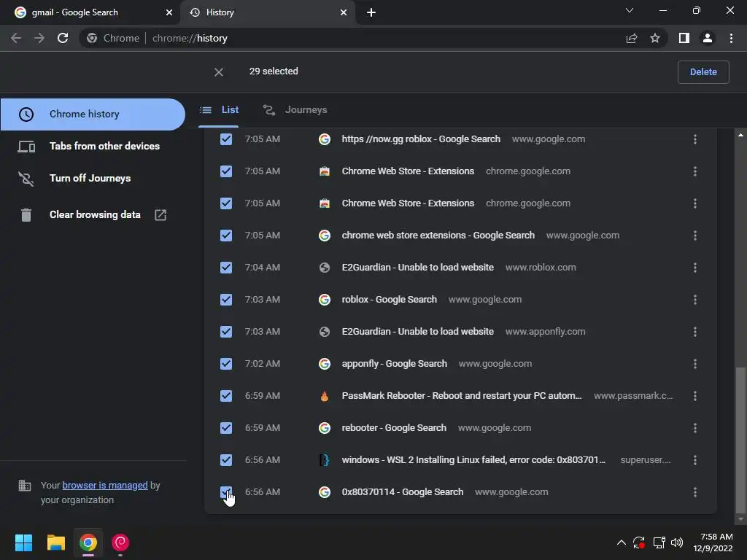Open the Chrome profile avatar icon
Viewport: 747px width, 560px height.
pyautogui.click(x=708, y=38)
